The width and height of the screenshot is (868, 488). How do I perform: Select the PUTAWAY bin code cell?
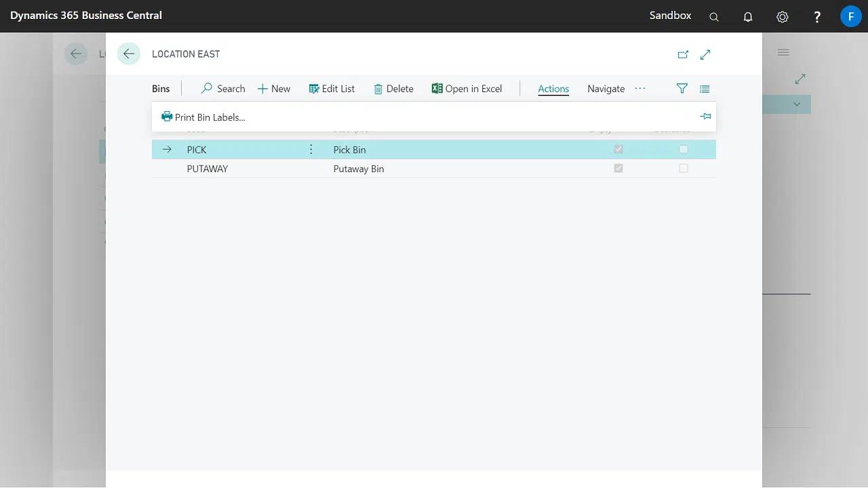[208, 169]
